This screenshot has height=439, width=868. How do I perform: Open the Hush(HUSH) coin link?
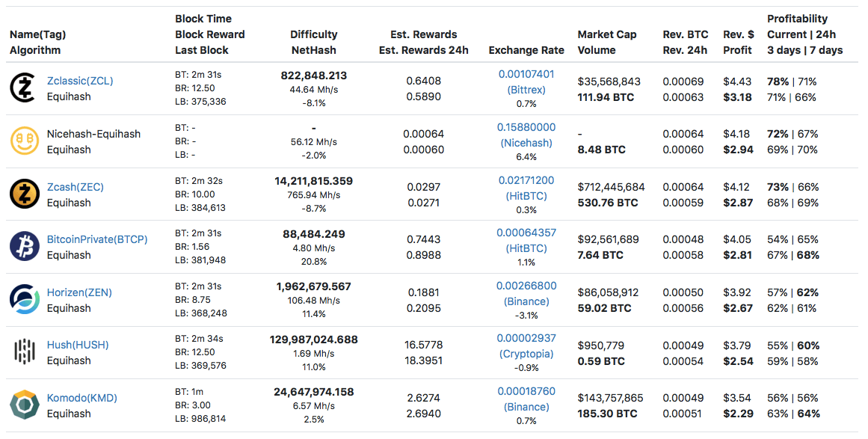[77, 345]
